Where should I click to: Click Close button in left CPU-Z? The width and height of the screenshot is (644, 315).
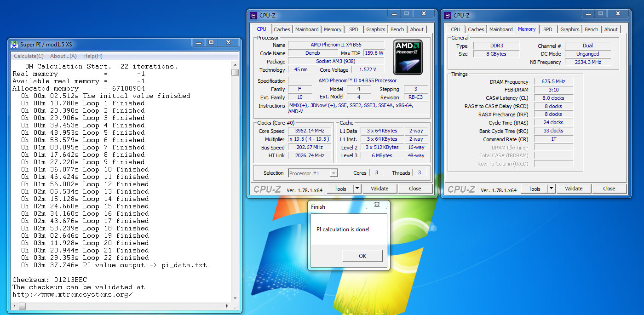415,189
